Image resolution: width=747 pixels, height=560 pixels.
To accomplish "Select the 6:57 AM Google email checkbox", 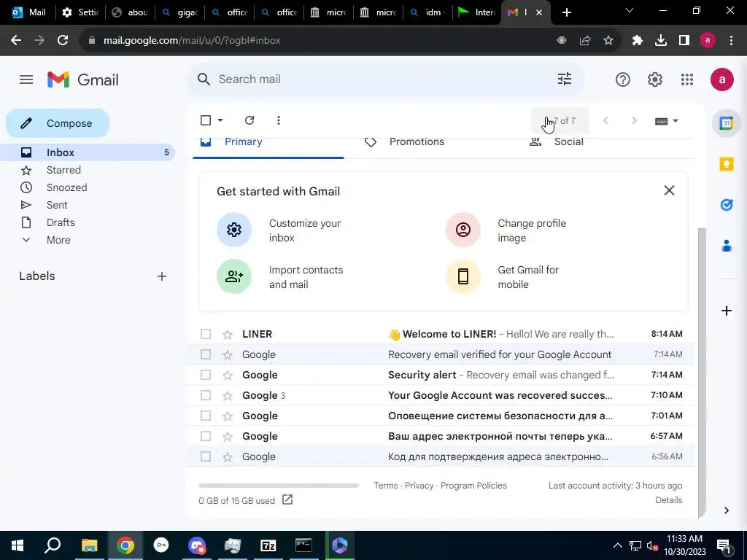I will [x=206, y=436].
